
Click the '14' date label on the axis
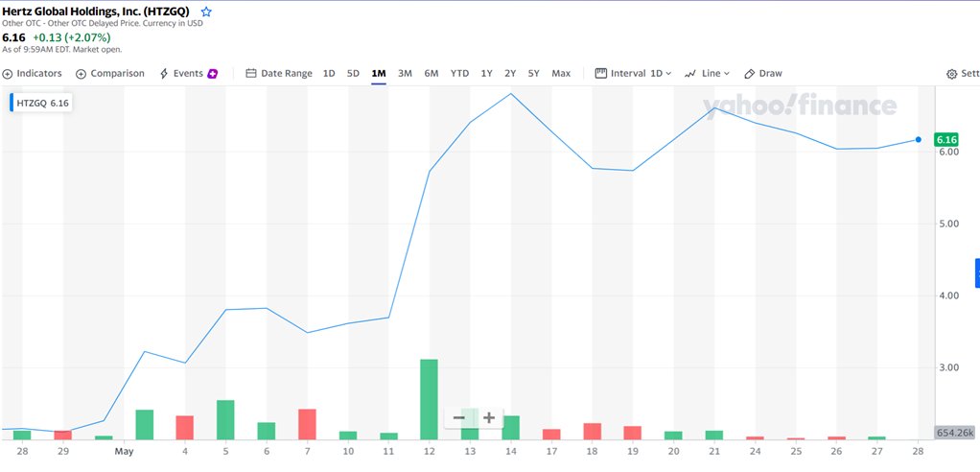click(511, 451)
